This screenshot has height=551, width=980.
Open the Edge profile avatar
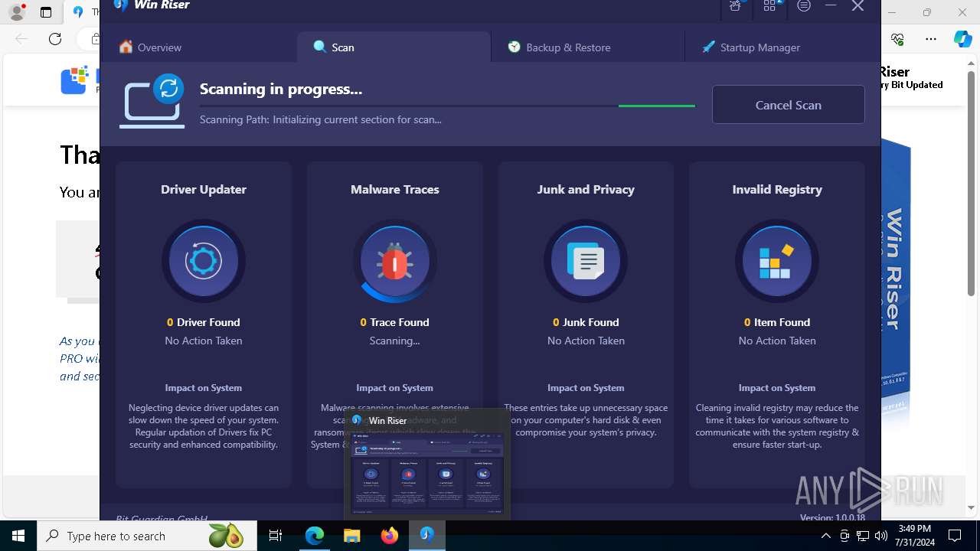click(x=16, y=12)
